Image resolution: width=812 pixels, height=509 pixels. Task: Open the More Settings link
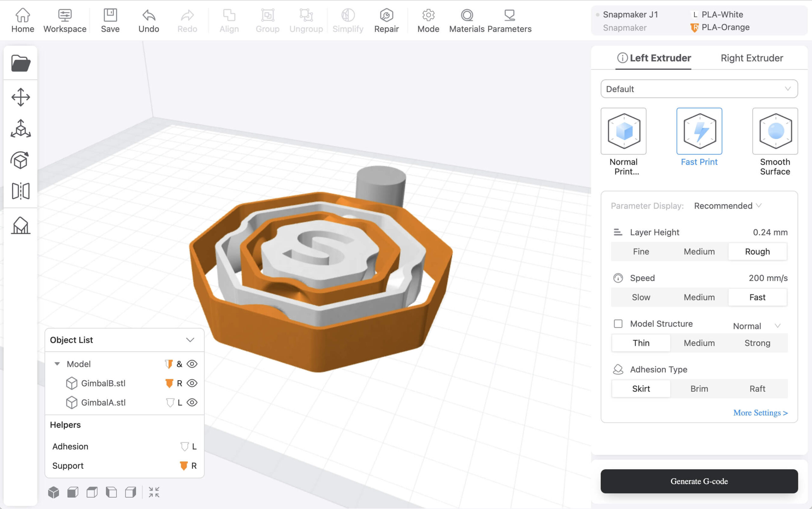pyautogui.click(x=760, y=413)
